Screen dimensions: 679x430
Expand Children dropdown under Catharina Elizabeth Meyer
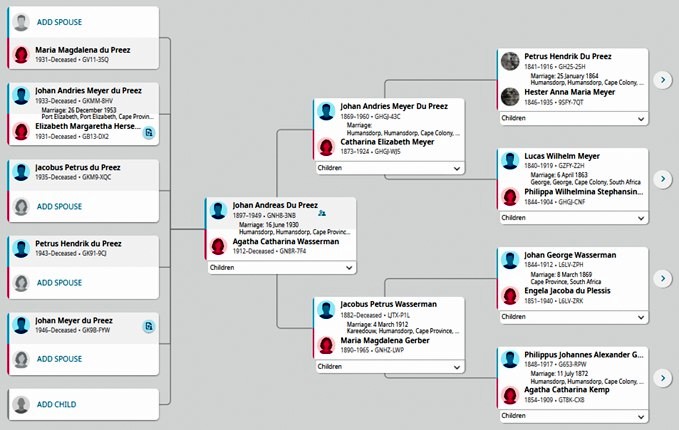389,168
